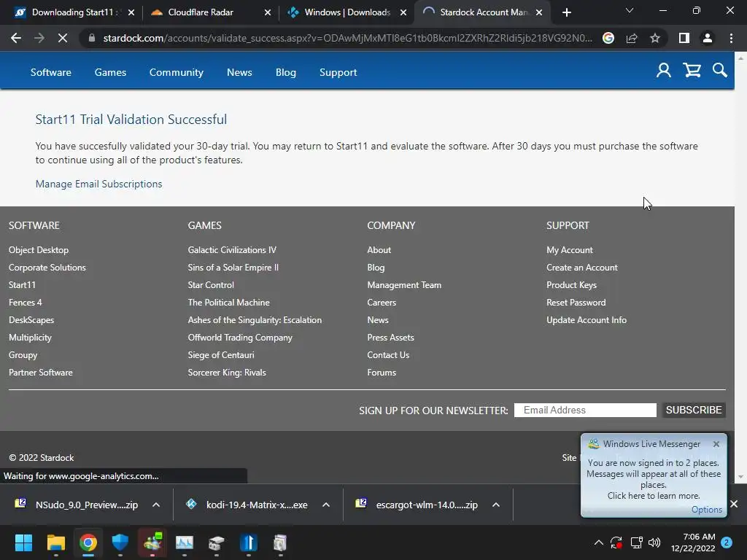Open the shopping cart icon
Screen dimensions: 747x560
point(692,71)
